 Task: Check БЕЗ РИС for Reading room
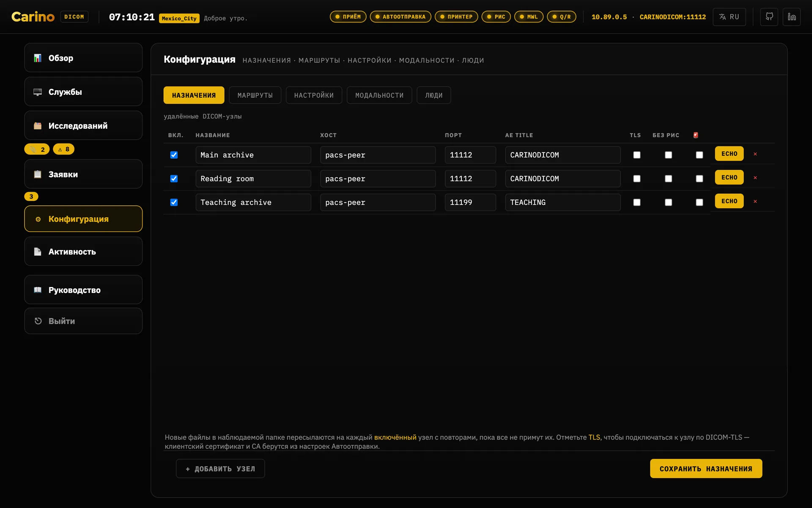[x=669, y=179]
